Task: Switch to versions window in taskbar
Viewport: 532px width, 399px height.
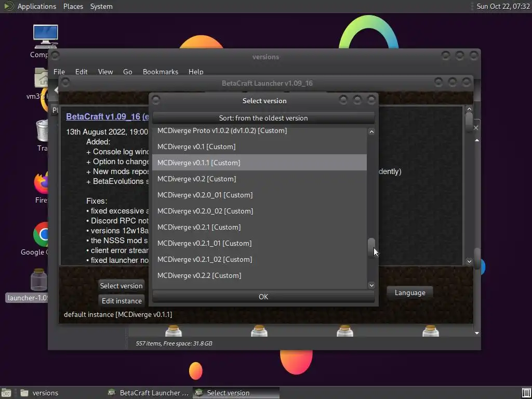Action: pos(39,393)
